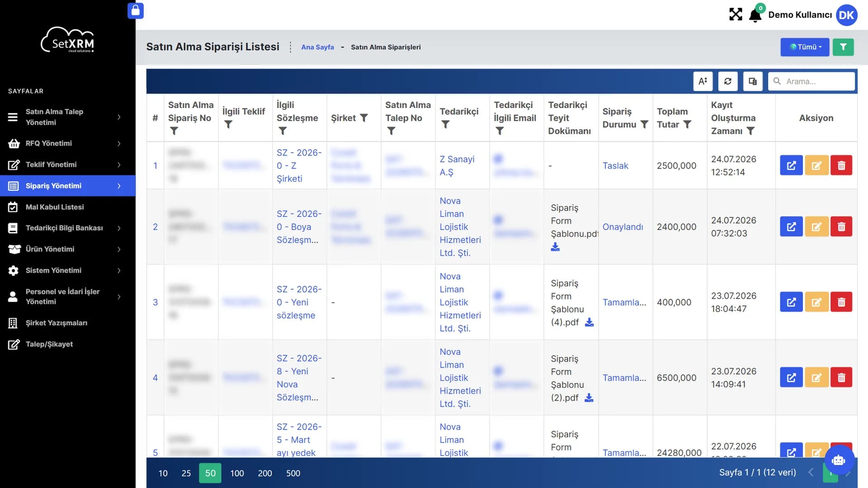Delete the first row order with trash icon
Viewport: 868px width, 488px height.
pos(841,165)
